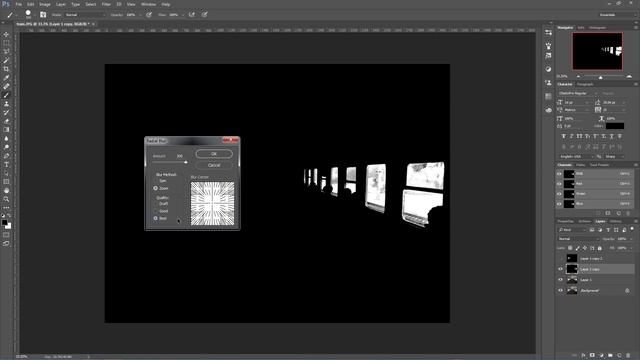Click the foreground color swatch
Image resolution: width=640 pixels, height=360 pixels.
click(4, 222)
